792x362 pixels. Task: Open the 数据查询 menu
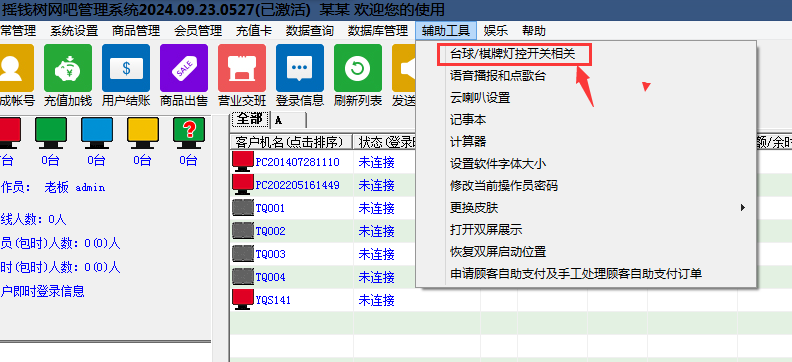pyautogui.click(x=310, y=31)
